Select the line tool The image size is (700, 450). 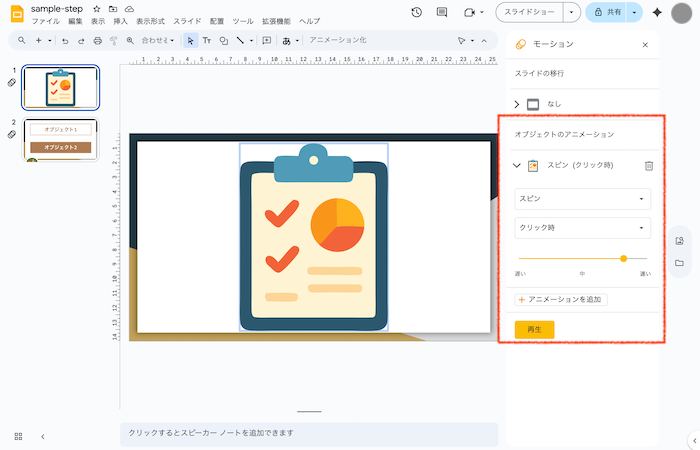point(240,40)
